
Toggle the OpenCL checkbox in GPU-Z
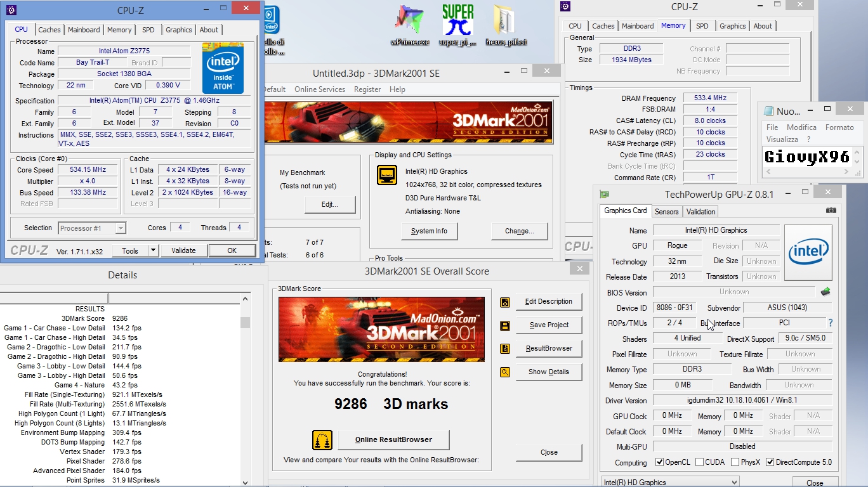coord(659,462)
